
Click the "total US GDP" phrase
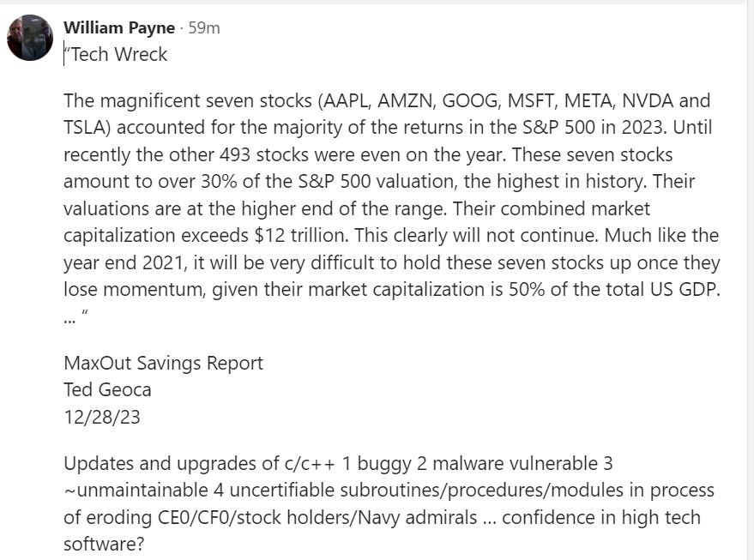point(662,289)
